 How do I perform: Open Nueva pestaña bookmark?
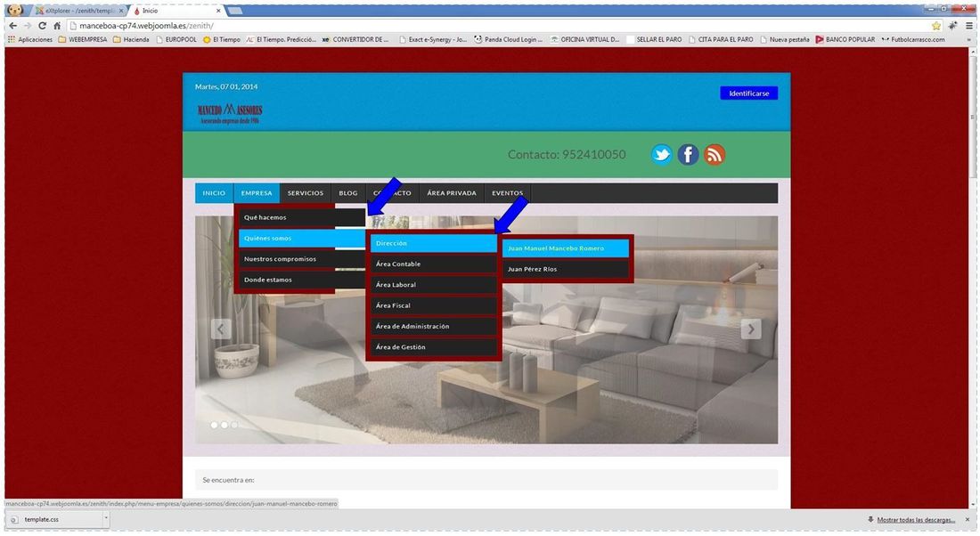pyautogui.click(x=784, y=39)
